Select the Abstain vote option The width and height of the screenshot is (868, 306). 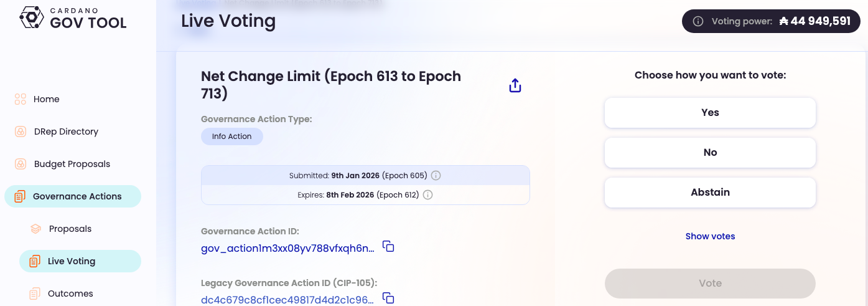(710, 193)
